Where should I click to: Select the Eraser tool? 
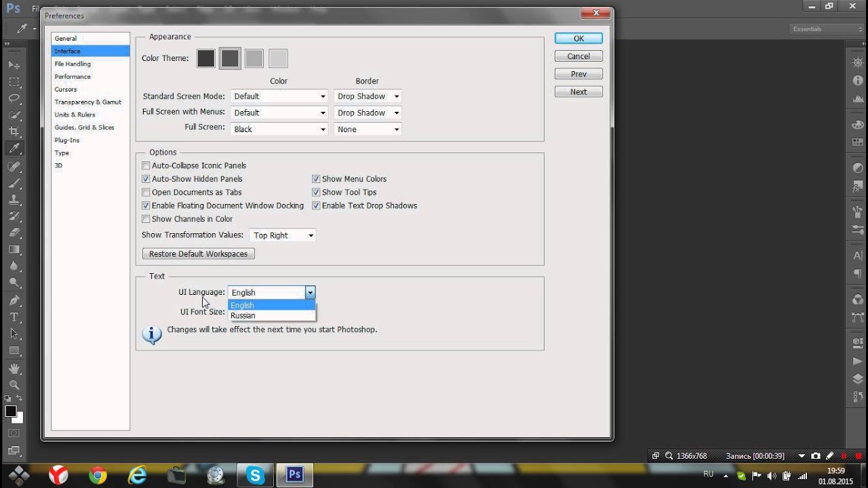[14, 233]
